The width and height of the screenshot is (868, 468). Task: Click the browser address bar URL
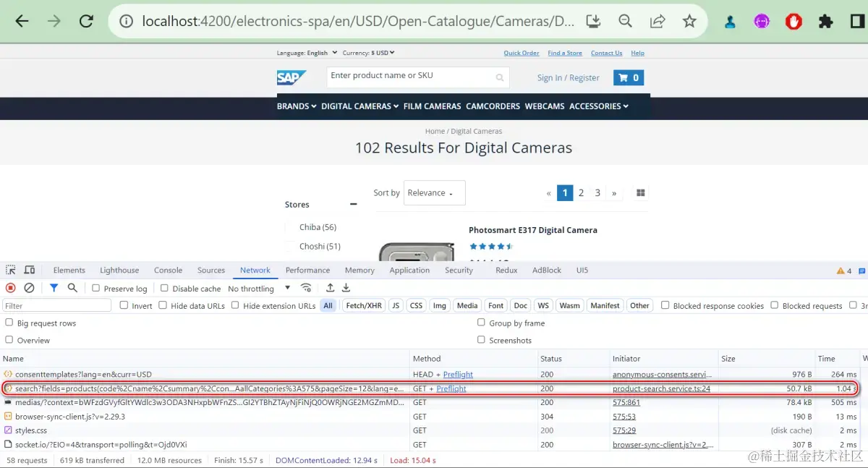(x=358, y=21)
